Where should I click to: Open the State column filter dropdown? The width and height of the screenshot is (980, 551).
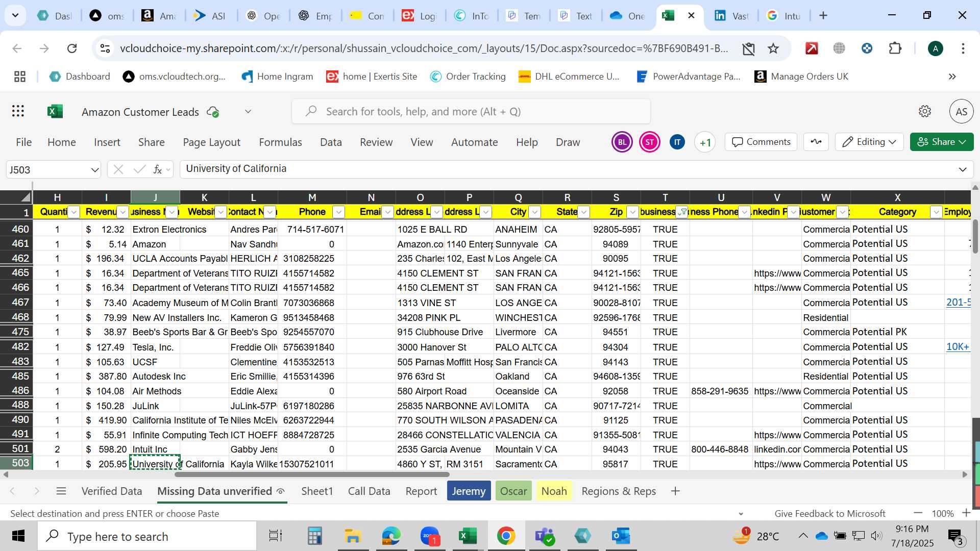583,212
